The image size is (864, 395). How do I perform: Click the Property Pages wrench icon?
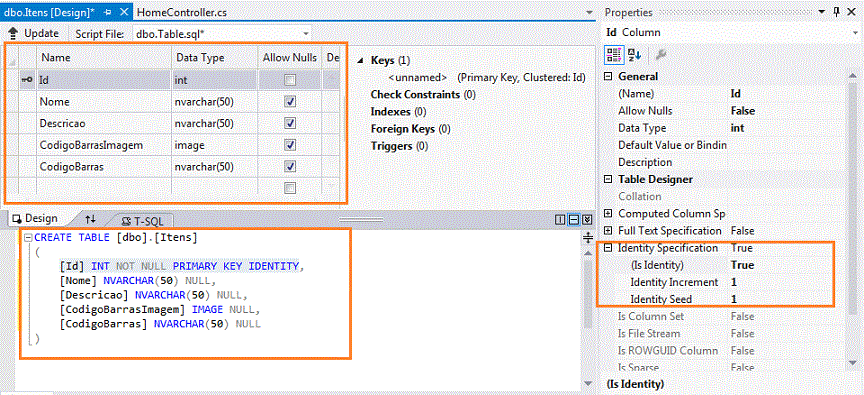coord(662,55)
